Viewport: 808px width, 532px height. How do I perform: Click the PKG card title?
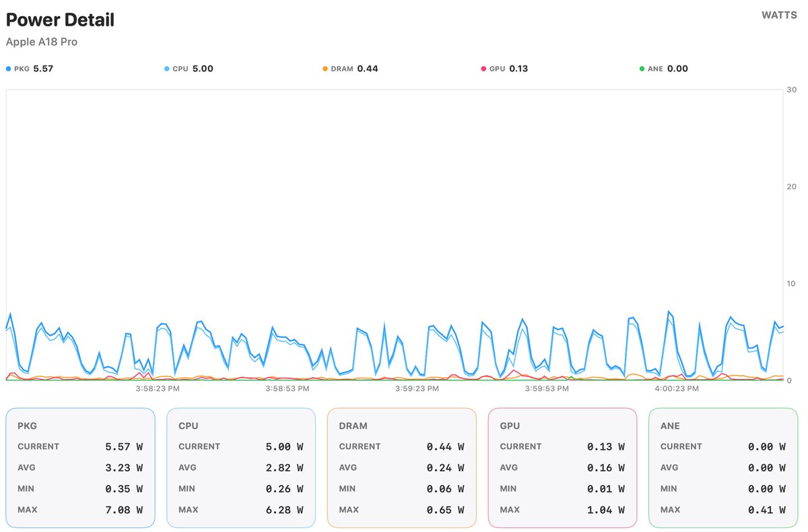click(28, 426)
